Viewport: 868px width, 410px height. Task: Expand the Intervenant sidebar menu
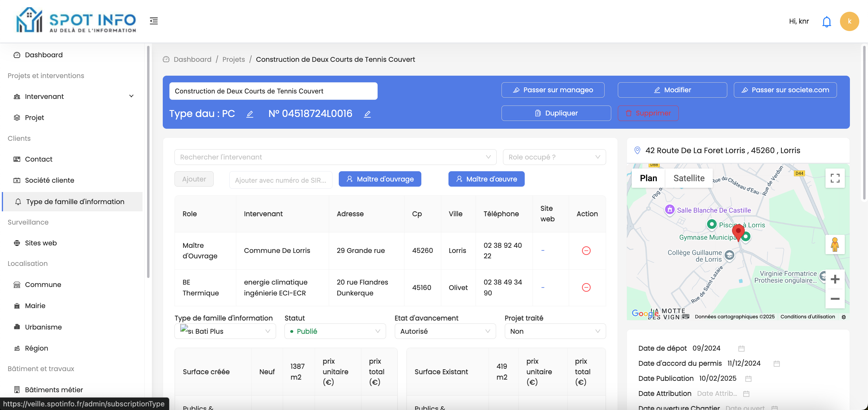coord(74,96)
